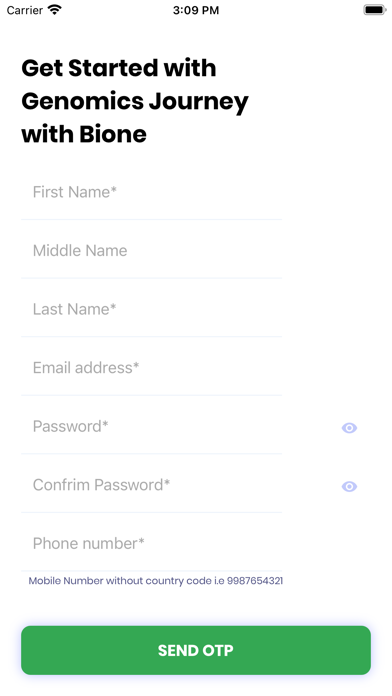Image resolution: width=392 pixels, height=696 pixels.
Task: Focus the Password text field
Action: (151, 427)
